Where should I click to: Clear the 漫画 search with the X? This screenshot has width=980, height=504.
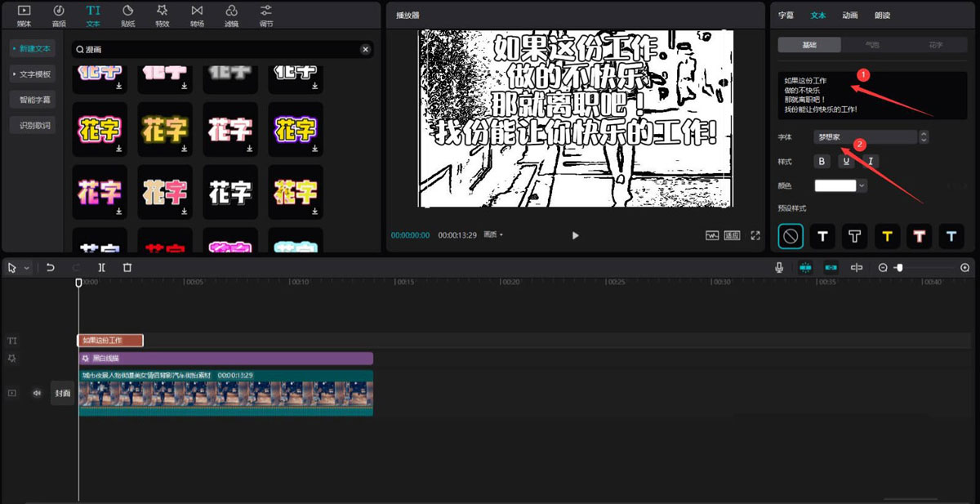(365, 49)
